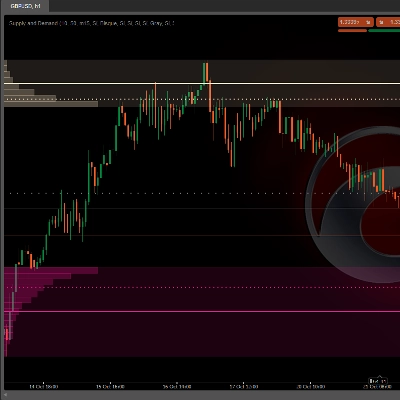400x400 pixels.
Task: Click the 14 Oct time axis label
Action: (44, 387)
